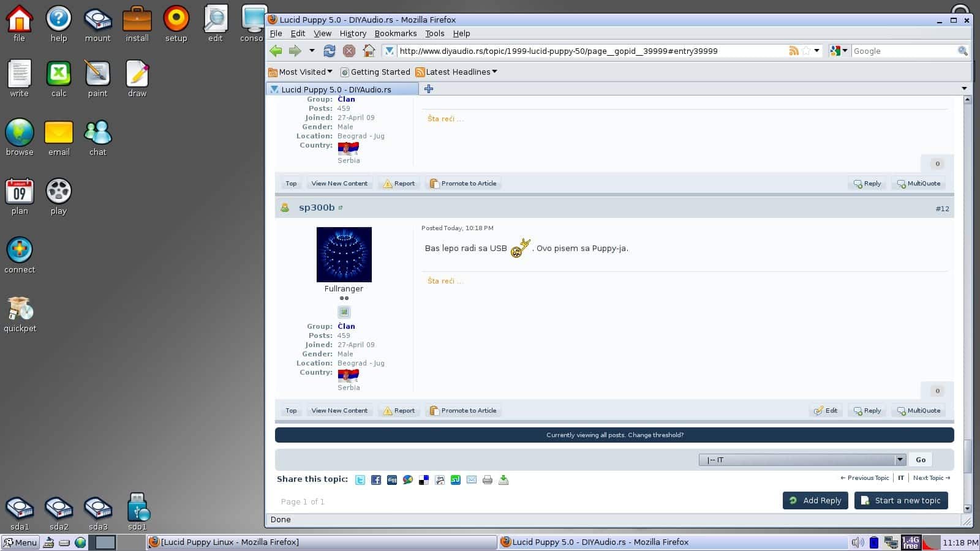This screenshot has height=551, width=980.
Task: Print this topic via printer icon
Action: coord(488,480)
